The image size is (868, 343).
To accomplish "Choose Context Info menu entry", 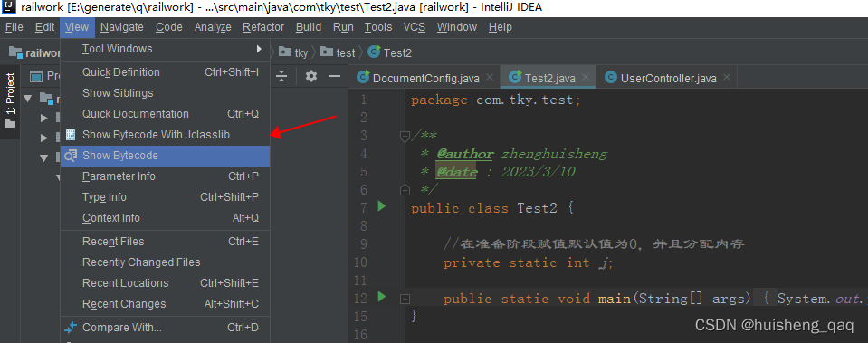I will click(165, 218).
